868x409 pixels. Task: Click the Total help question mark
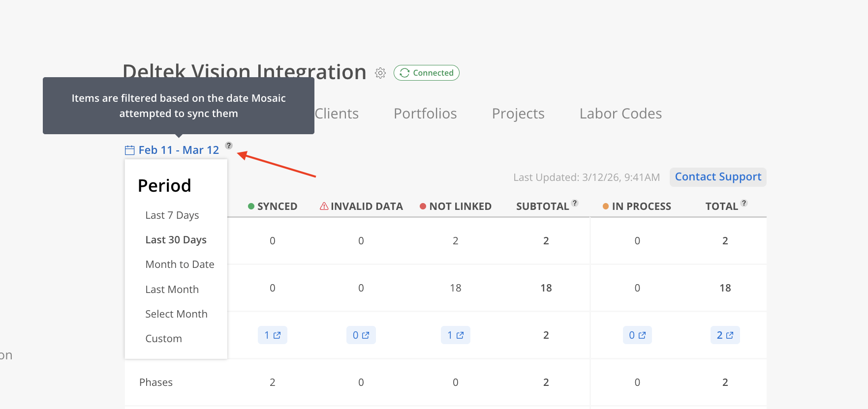pos(744,203)
